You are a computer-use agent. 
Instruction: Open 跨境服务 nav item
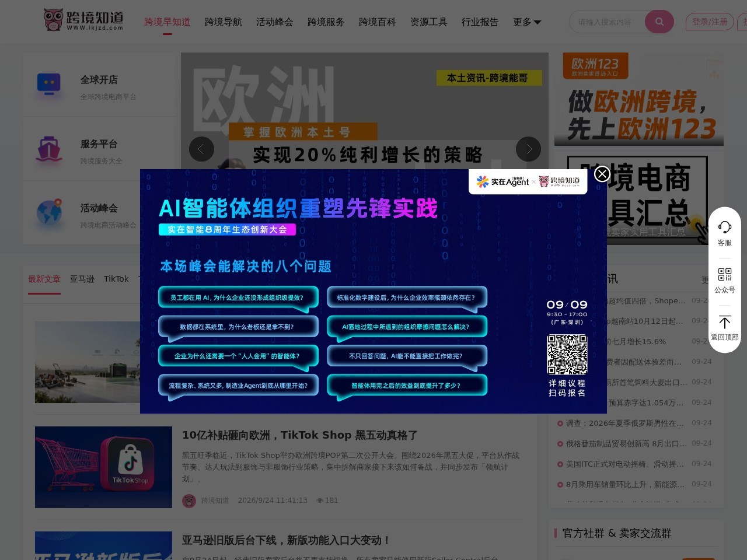tap(326, 22)
